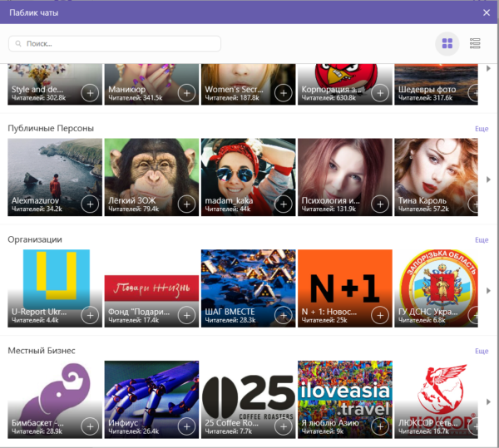The width and height of the screenshot is (499, 448).
Task: Add N + 1: Новос... chat via plus icon
Action: tap(380, 315)
